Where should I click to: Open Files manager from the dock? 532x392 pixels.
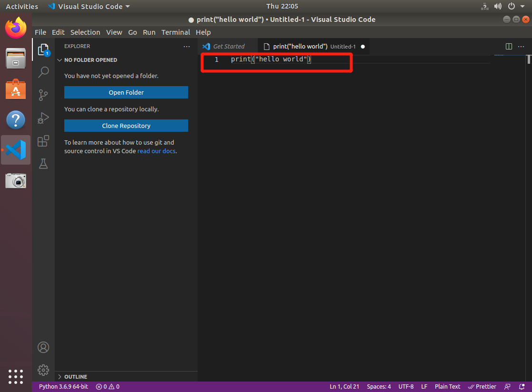(16, 58)
